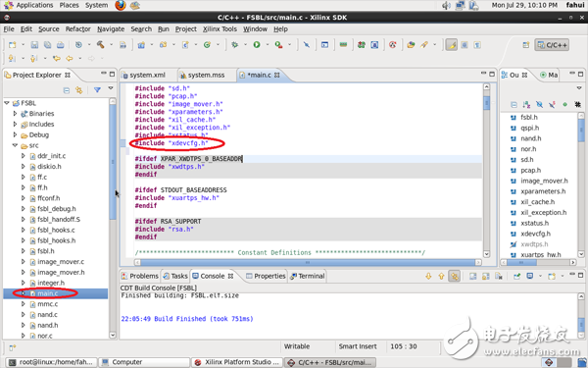588x368 pixels.
Task: Click editor horizontal scrollbar thumb
Action: tap(308, 262)
